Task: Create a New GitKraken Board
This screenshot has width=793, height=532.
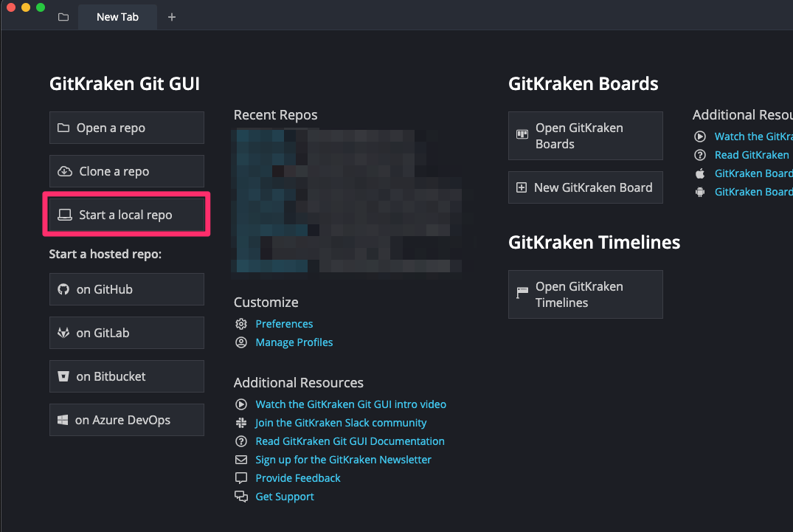Action: (585, 187)
